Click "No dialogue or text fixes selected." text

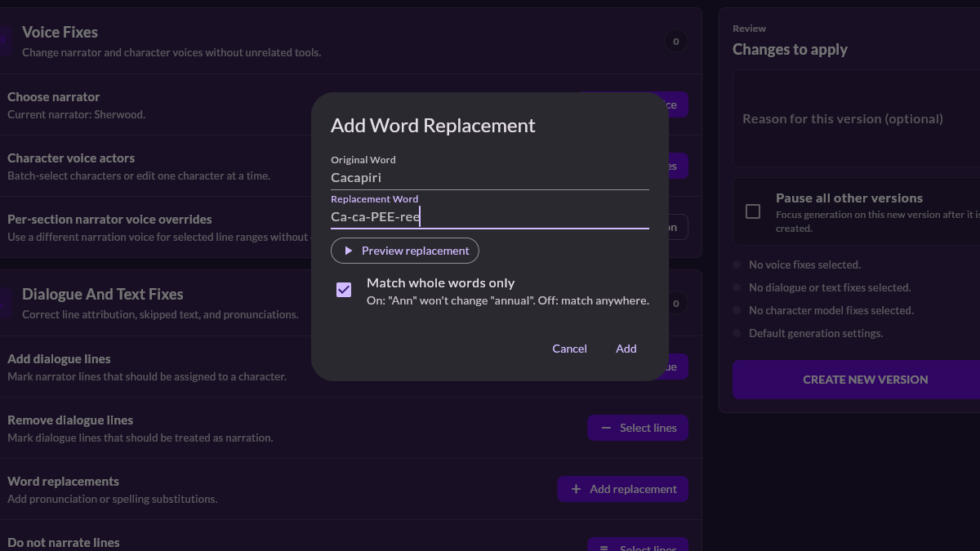[x=830, y=287]
